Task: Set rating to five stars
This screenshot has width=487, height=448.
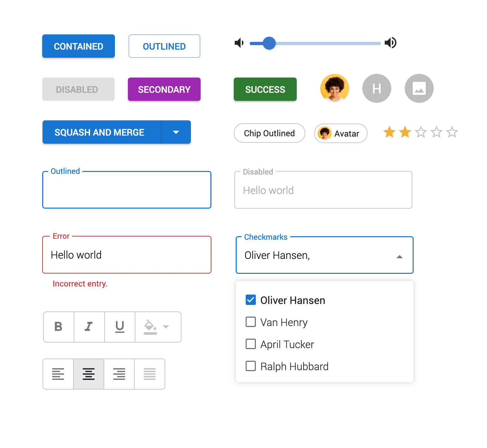Action: (452, 132)
